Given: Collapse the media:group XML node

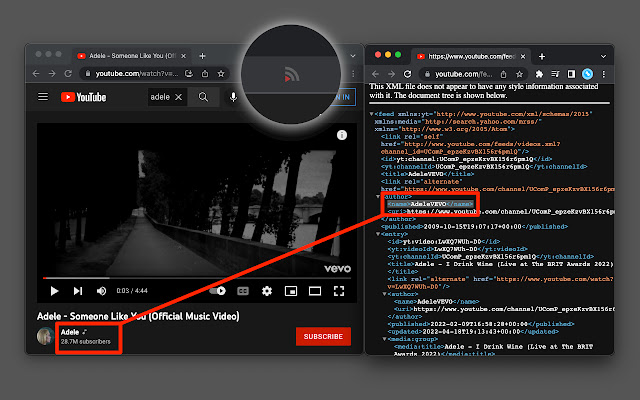Looking at the screenshot, I should tap(384, 339).
